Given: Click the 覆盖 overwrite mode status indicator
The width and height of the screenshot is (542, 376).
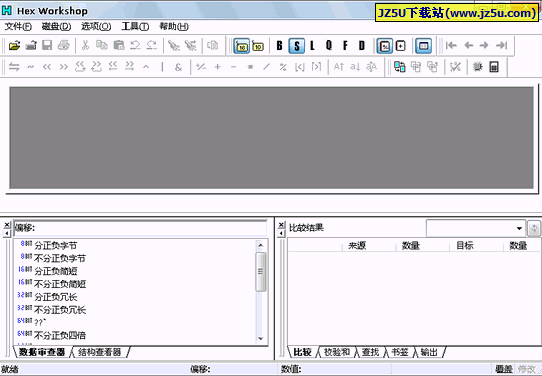Looking at the screenshot, I should click(503, 369).
